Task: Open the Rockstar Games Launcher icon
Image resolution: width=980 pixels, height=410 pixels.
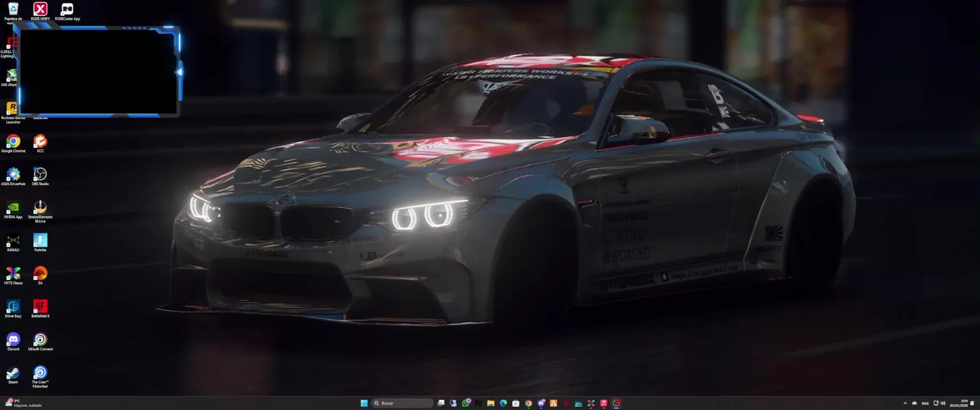Action: (x=13, y=113)
